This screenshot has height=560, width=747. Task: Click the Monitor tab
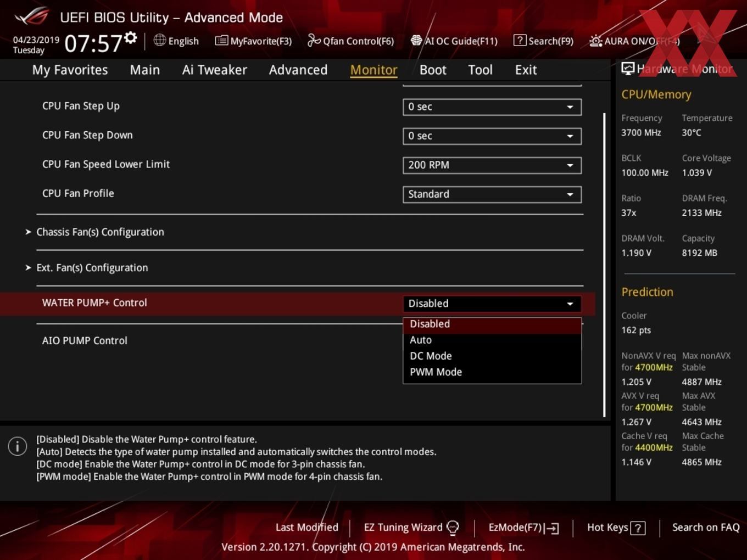[x=374, y=70]
